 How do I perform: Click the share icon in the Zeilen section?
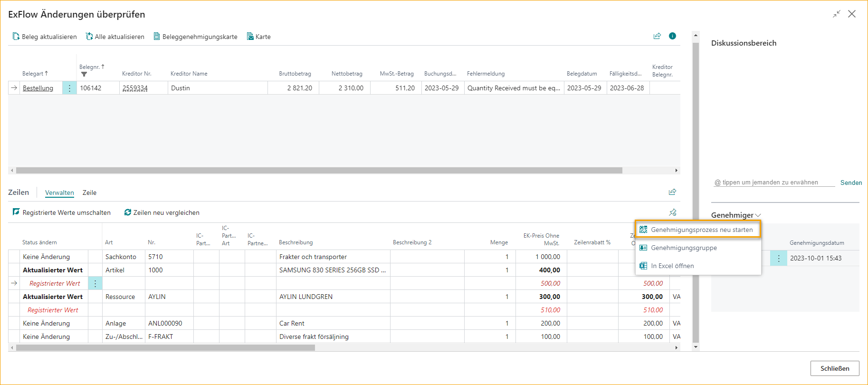[x=672, y=192]
